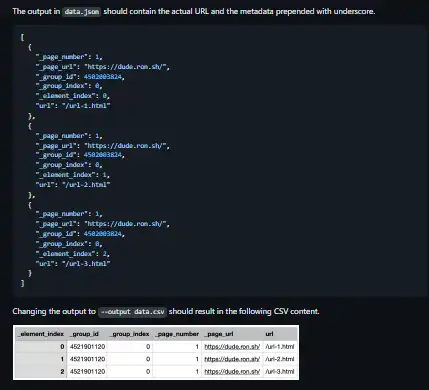This screenshot has height=390, width=429.
Task: Click _page_url line in first JSON object
Action: [103, 67]
